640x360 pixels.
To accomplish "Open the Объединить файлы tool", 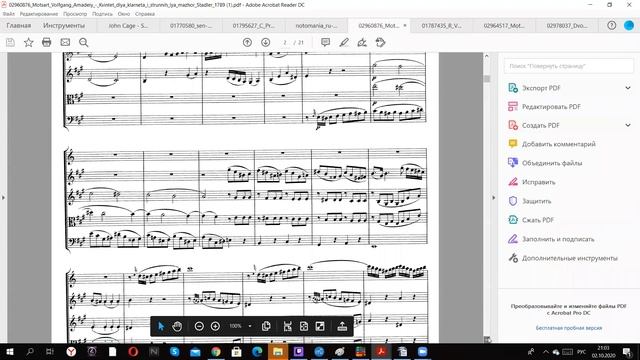I will [552, 163].
